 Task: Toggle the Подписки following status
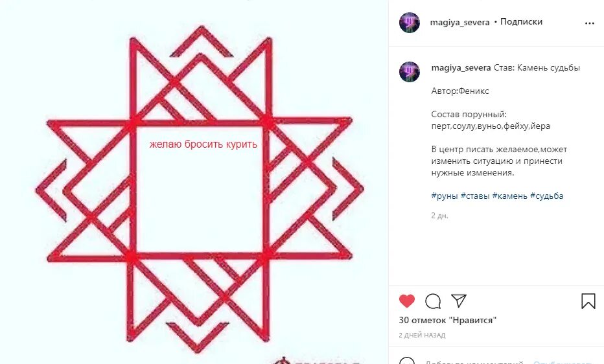point(521,22)
